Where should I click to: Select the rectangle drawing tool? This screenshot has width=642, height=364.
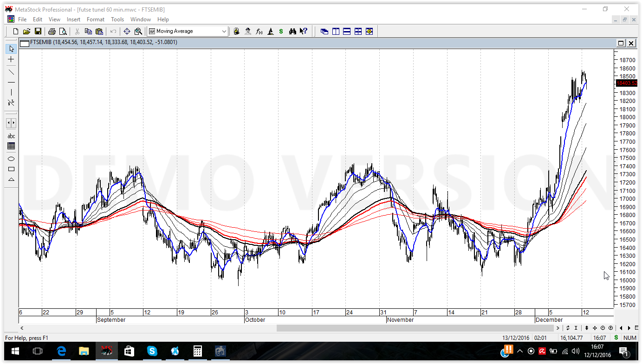pos(11,169)
